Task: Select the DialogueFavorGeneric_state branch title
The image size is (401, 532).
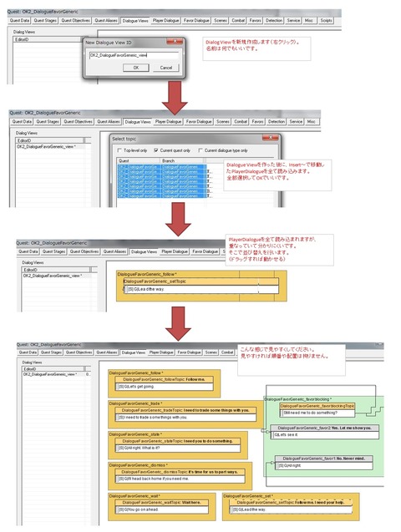Action: point(135,434)
